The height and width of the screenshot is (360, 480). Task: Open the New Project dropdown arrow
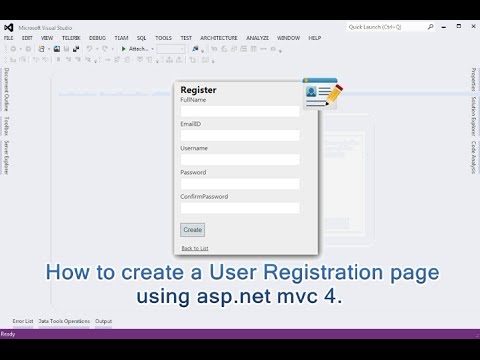coord(49,49)
